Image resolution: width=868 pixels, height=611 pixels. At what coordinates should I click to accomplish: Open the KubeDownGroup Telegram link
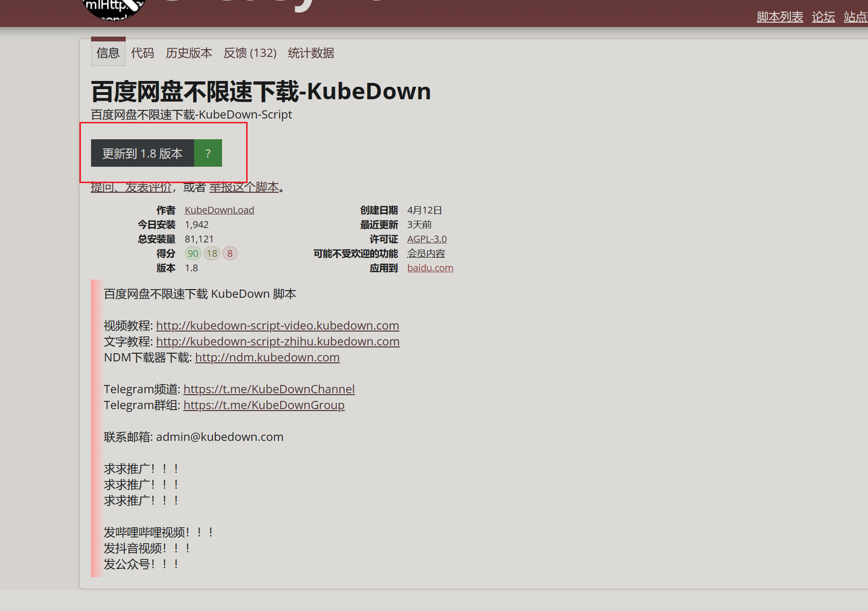(x=264, y=405)
